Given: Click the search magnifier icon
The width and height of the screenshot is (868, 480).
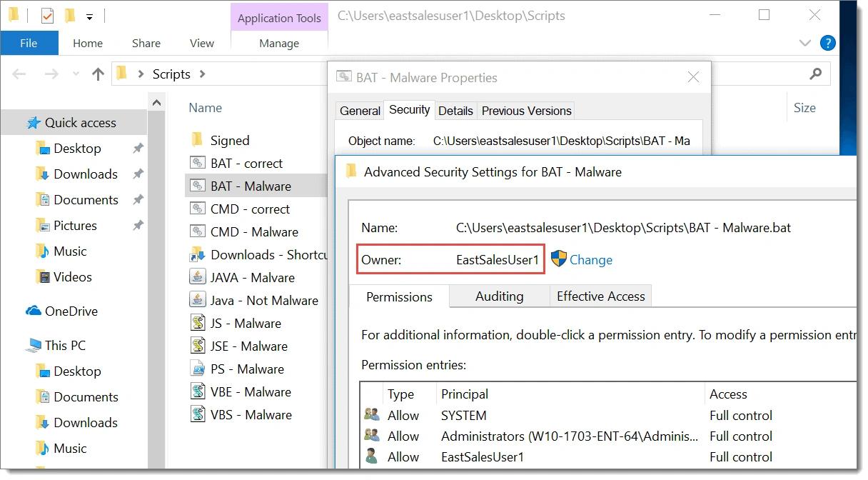Looking at the screenshot, I should pyautogui.click(x=816, y=74).
